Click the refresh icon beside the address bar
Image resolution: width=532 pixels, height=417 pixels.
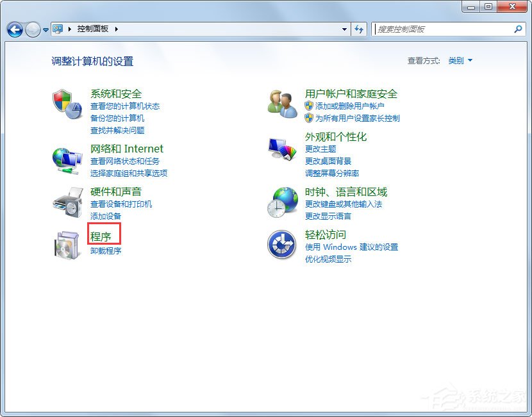coord(358,29)
